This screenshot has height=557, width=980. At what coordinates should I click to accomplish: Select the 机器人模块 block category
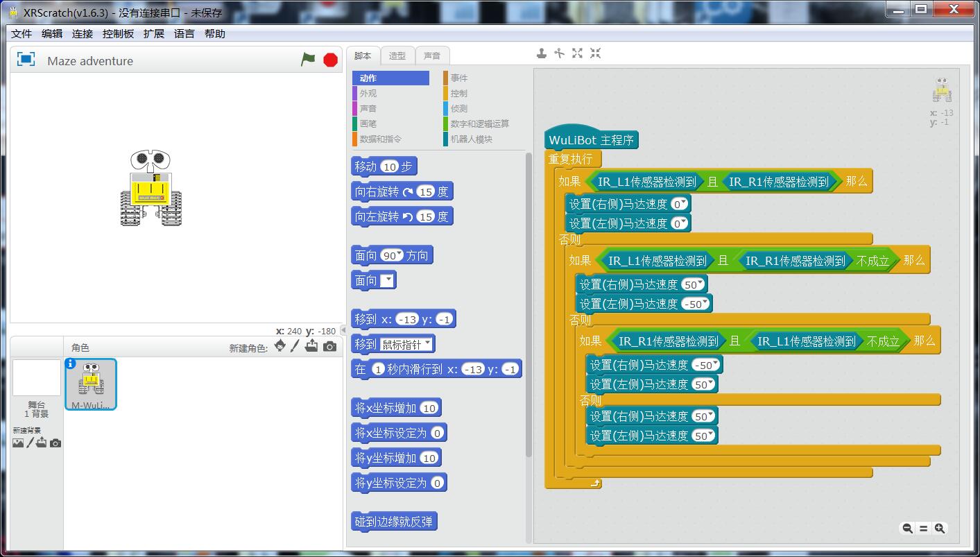471,139
